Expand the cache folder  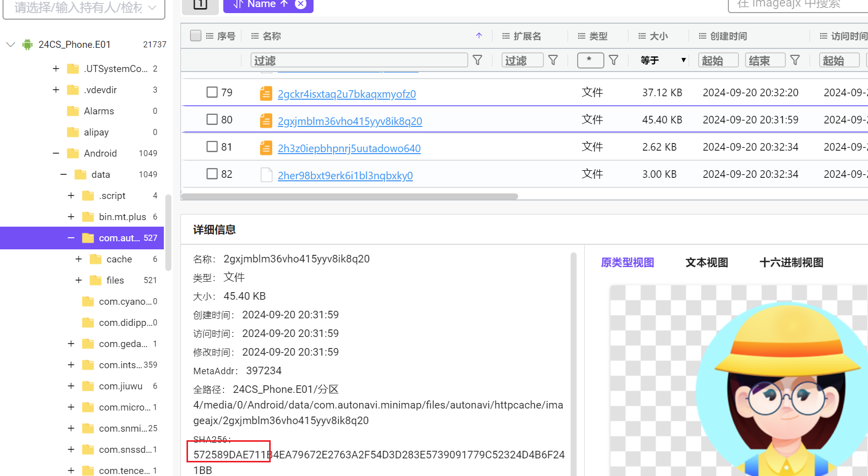tap(79, 259)
